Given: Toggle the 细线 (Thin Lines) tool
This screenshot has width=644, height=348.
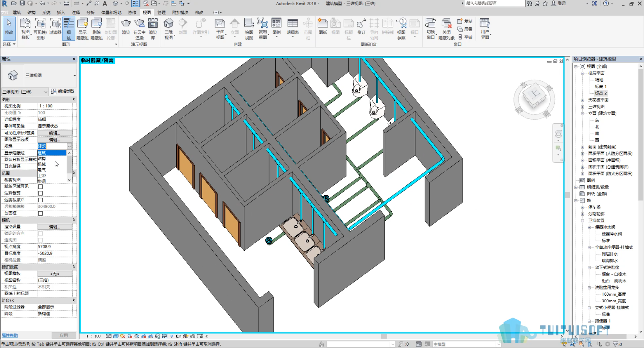Looking at the screenshot, I should tap(69, 29).
